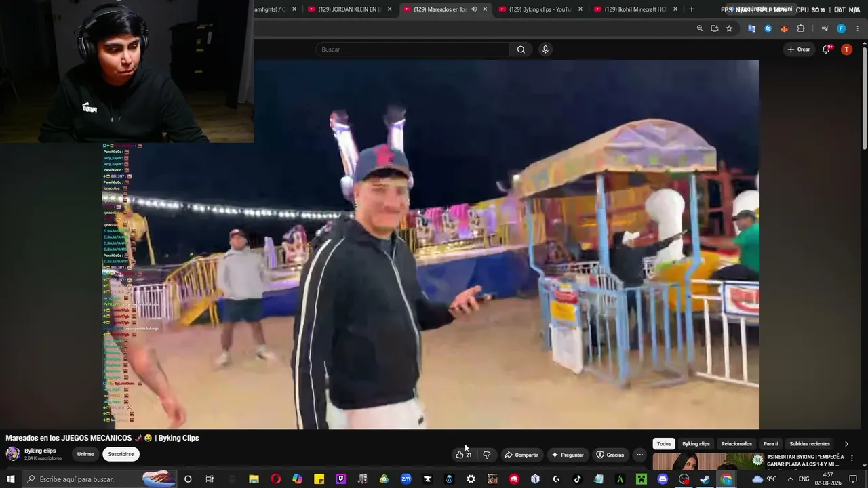This screenshot has height=488, width=868.
Task: Open Discord from the taskbar
Action: (663, 479)
